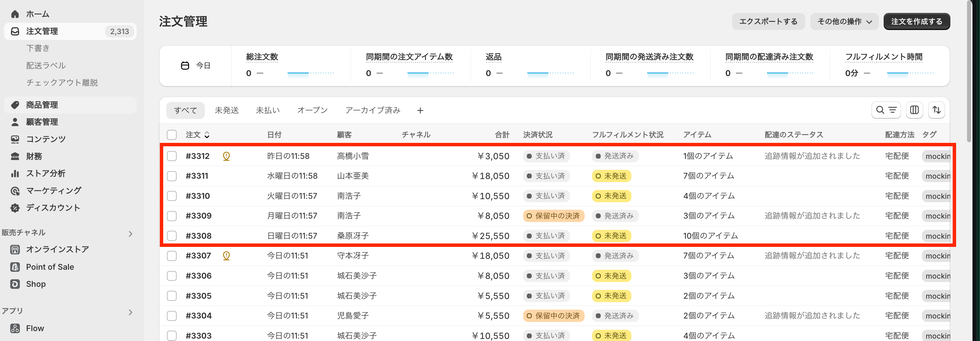Image resolution: width=980 pixels, height=341 pixels.
Task: Open the edit columns icon
Action: tap(914, 110)
